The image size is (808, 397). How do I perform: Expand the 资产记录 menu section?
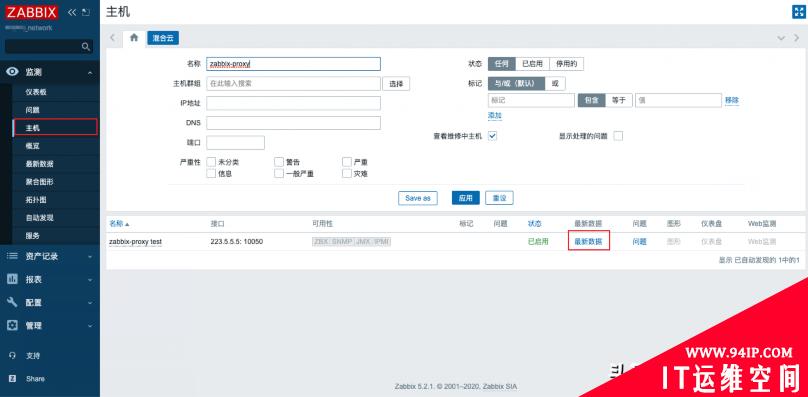tap(90, 257)
